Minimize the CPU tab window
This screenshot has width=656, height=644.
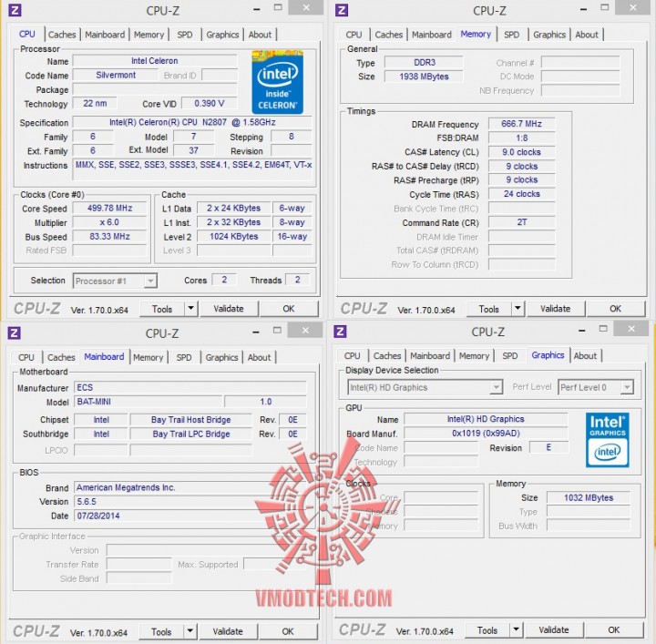257,8
